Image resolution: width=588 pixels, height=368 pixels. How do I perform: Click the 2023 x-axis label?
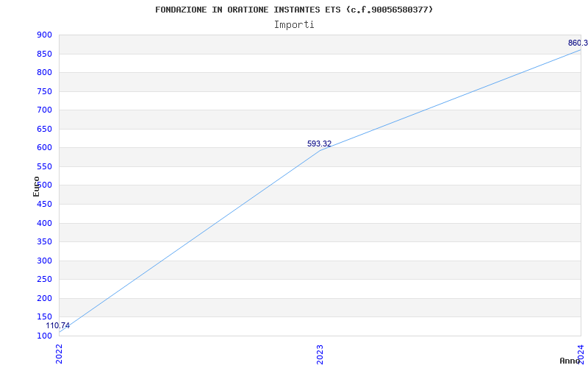pos(320,354)
